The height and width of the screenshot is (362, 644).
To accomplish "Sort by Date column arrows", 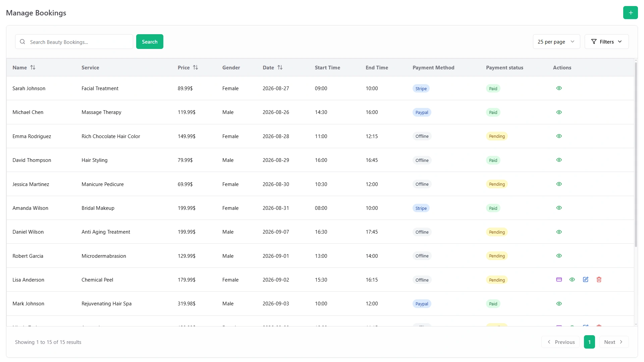I will click(280, 67).
